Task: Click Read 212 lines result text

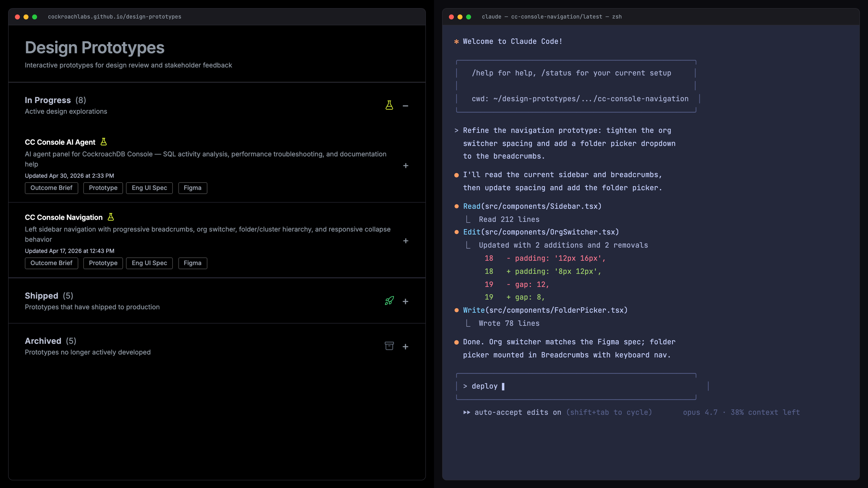Action: click(509, 219)
